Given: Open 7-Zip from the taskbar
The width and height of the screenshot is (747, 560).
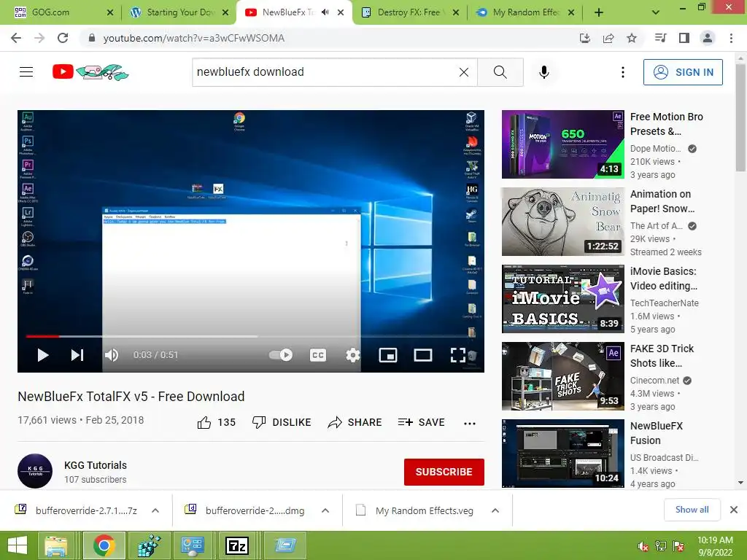Looking at the screenshot, I should pos(237,545).
